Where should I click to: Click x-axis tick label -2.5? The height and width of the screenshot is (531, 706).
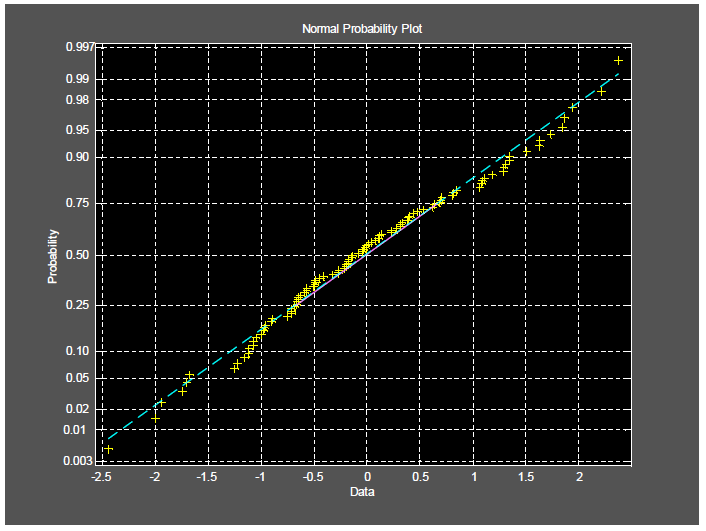tap(101, 477)
